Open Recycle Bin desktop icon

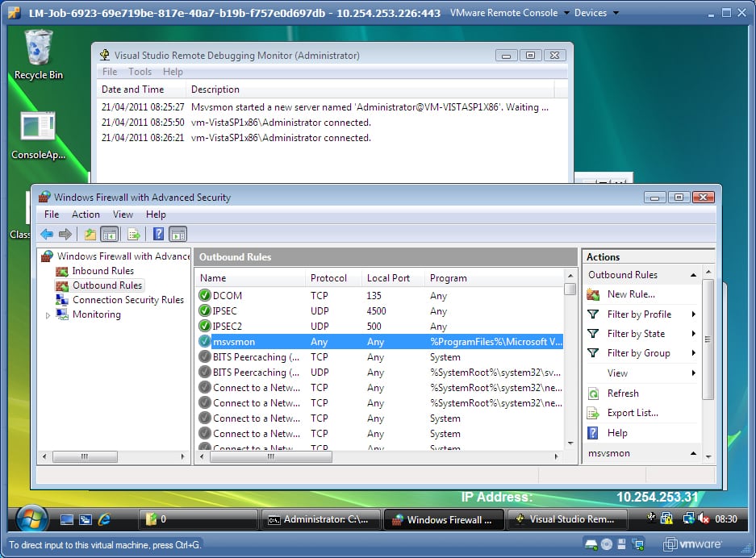coord(39,55)
